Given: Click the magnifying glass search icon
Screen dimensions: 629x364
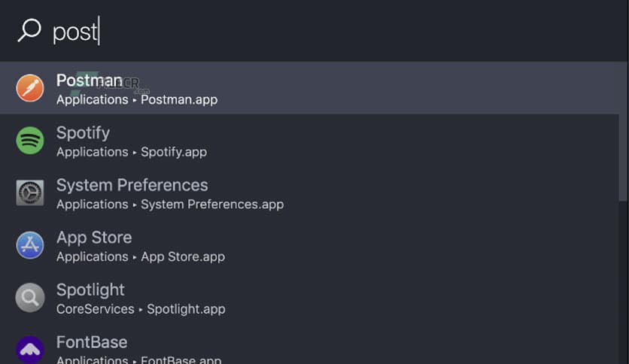Looking at the screenshot, I should click(x=29, y=30).
